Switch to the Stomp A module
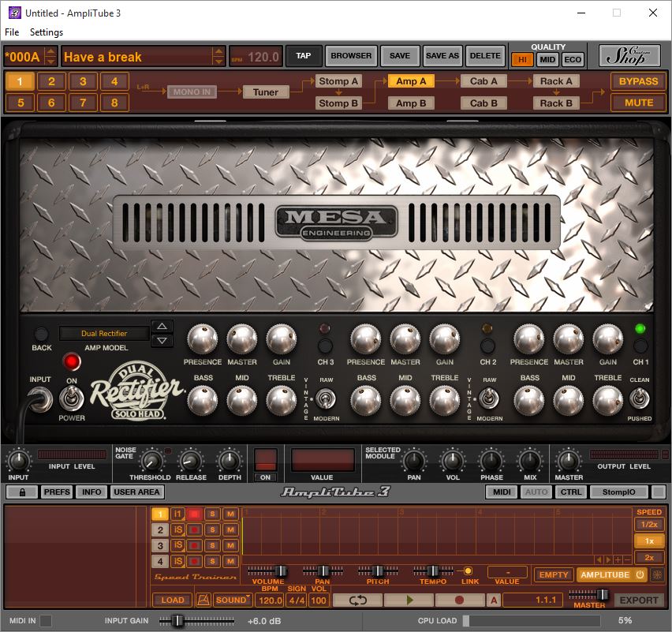 [338, 81]
